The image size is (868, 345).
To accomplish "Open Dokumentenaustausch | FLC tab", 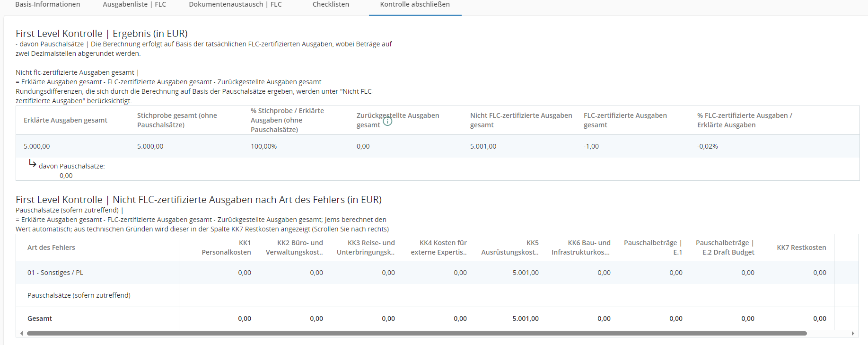I will tap(235, 5).
